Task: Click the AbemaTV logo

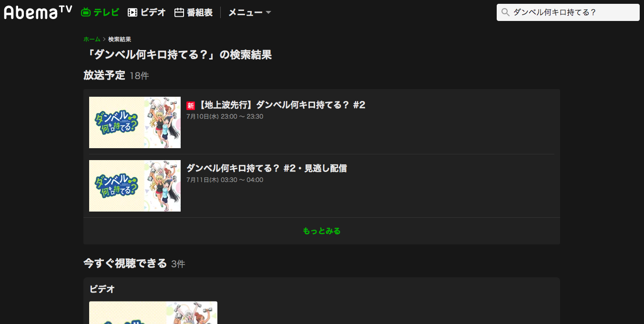Action: click(x=38, y=12)
